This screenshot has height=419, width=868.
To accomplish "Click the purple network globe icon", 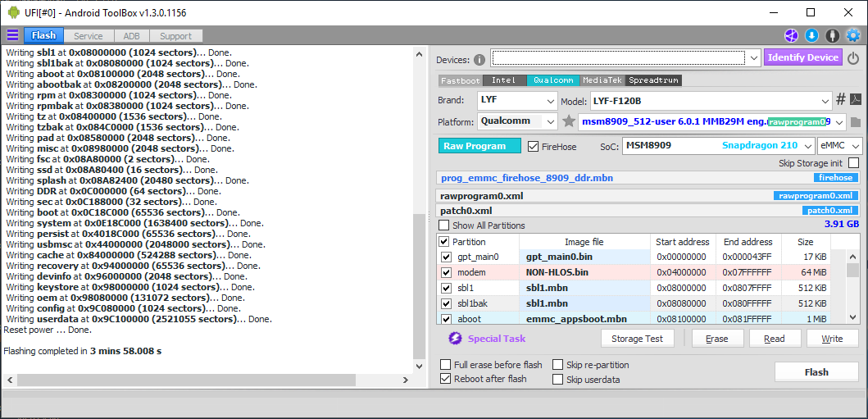I will click(x=791, y=36).
